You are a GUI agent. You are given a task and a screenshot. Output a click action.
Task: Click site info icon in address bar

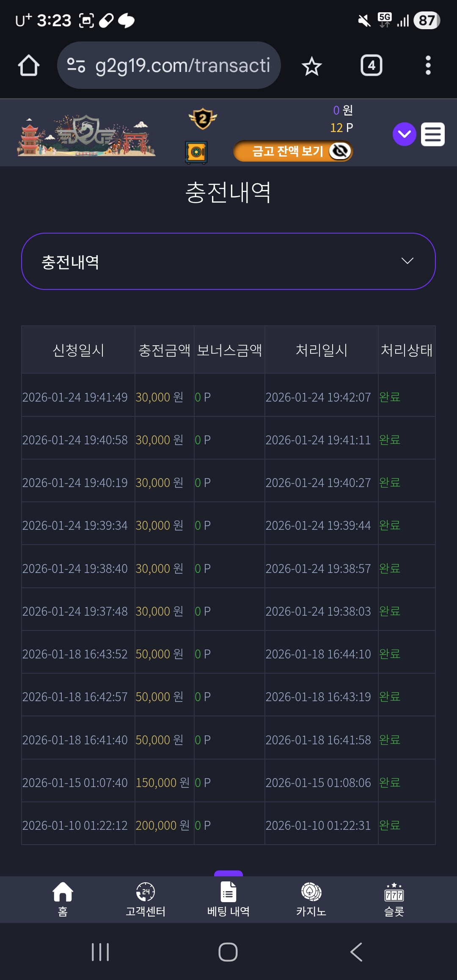[x=76, y=66]
